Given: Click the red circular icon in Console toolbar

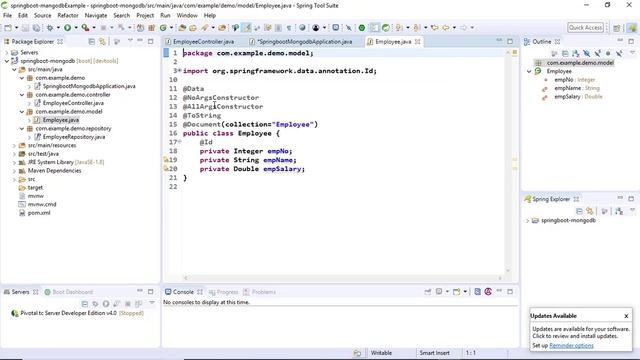Looking at the screenshot, I should point(488,291).
